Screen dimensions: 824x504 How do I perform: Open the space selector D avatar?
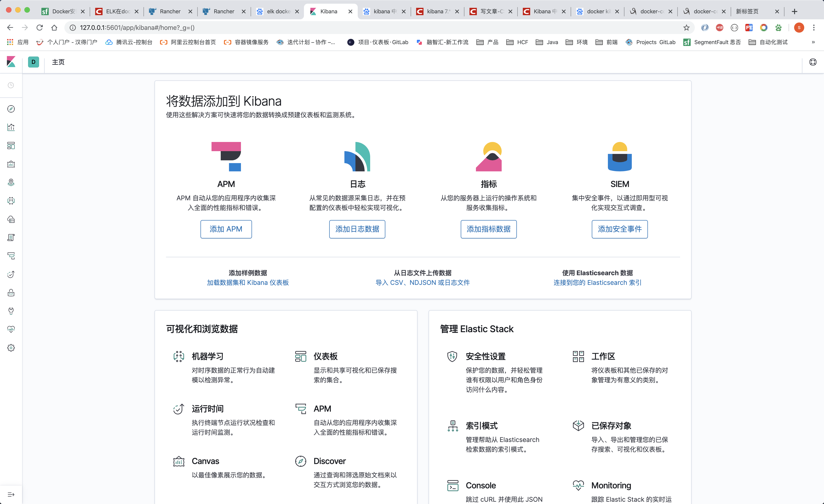(x=33, y=62)
